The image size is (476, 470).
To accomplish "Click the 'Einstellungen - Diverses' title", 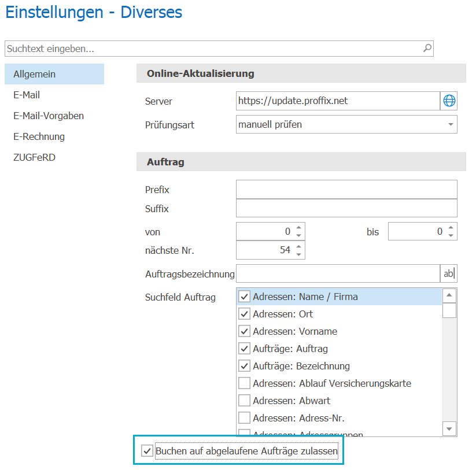I will (94, 12).
